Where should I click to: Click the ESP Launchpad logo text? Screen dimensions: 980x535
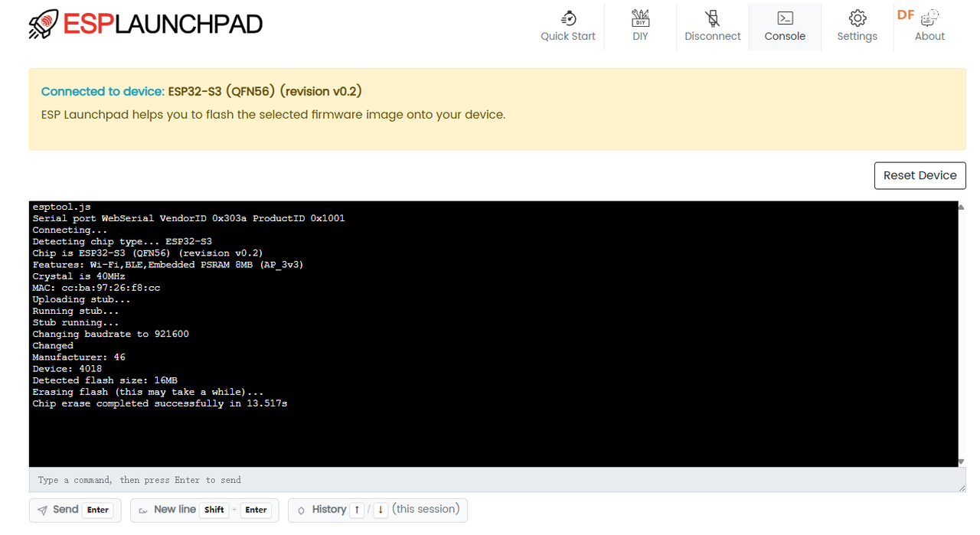coord(162,24)
